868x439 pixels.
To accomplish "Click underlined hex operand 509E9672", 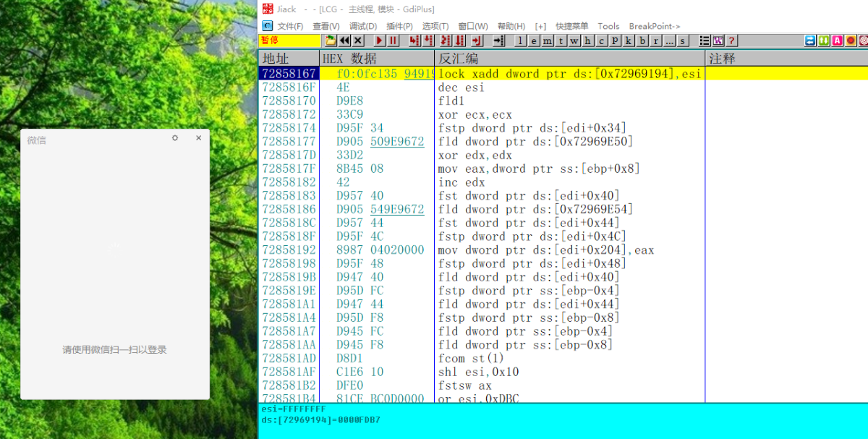I will click(x=397, y=142).
